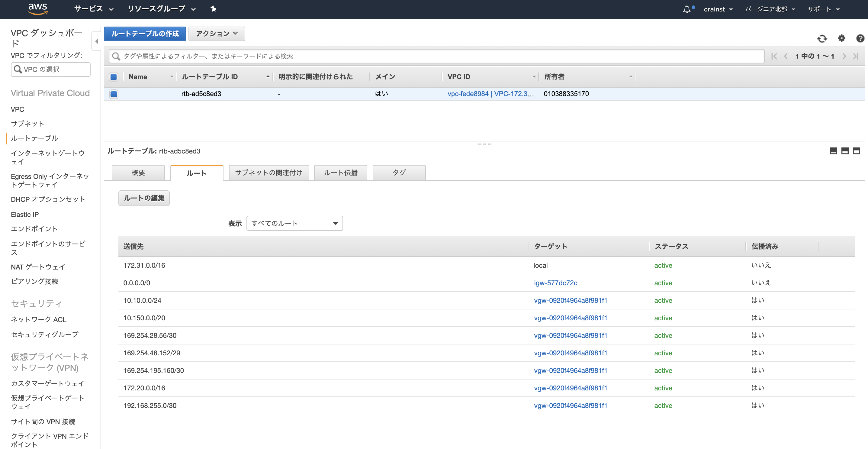The width and height of the screenshot is (868, 449).
Task: Open the アクション dropdown button
Action: pyautogui.click(x=217, y=34)
